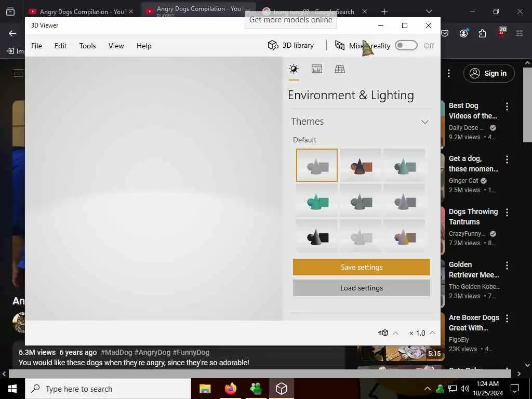
Task: Click the #FunnyDog hashtag
Action: pos(191,353)
